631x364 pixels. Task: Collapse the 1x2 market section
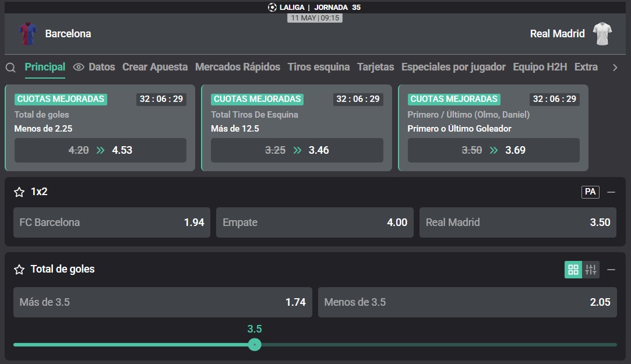tap(611, 192)
